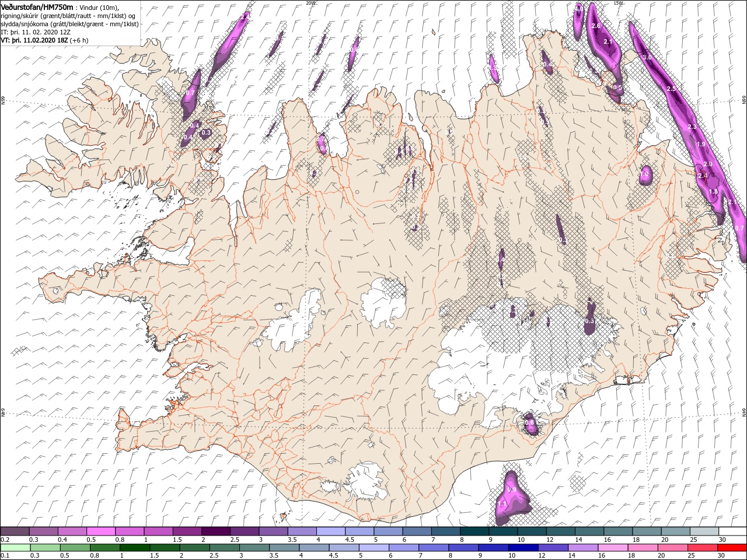The width and height of the screenshot is (747, 560).
Task: Click the value 0.8 in the southeast coast snow cell
Action: click(x=529, y=422)
